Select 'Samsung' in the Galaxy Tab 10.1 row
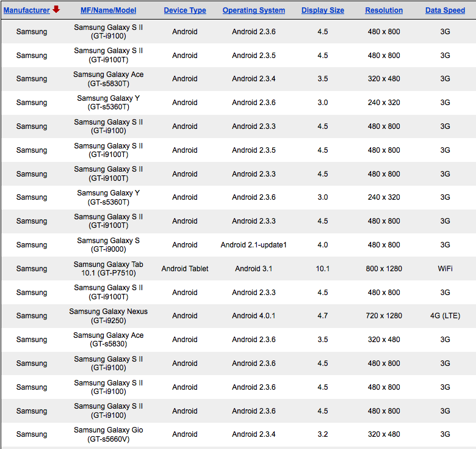 coord(32,269)
